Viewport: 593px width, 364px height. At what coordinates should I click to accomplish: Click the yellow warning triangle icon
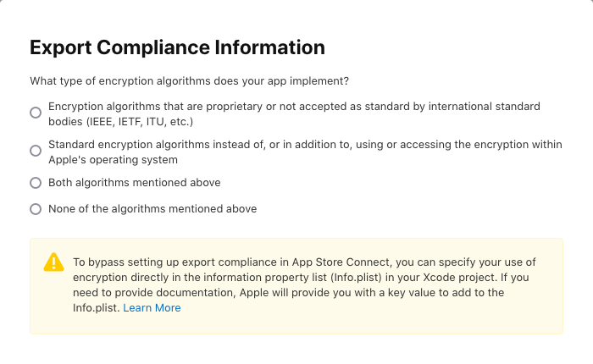click(53, 262)
